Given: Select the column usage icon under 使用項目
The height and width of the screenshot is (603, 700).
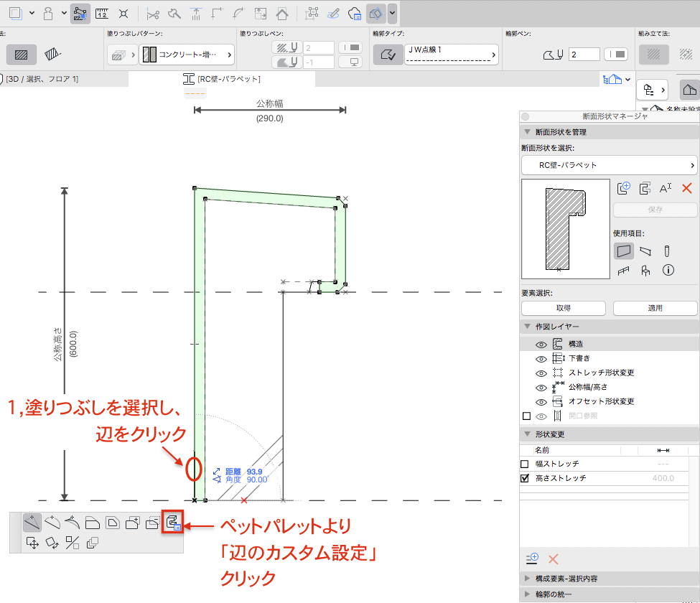Looking at the screenshot, I should tap(667, 251).
